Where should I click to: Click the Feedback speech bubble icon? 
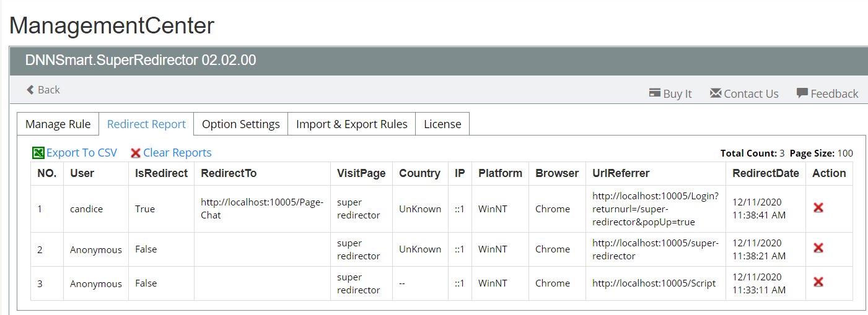[802, 93]
